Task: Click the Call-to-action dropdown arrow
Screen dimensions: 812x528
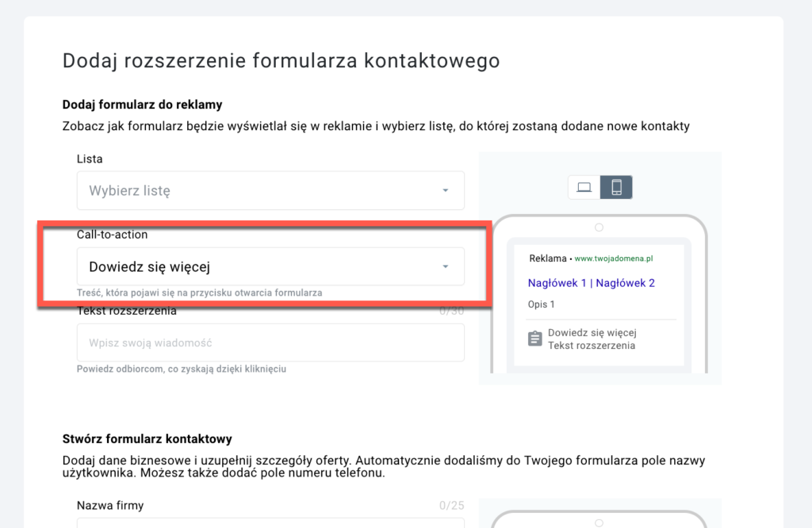Action: [446, 266]
